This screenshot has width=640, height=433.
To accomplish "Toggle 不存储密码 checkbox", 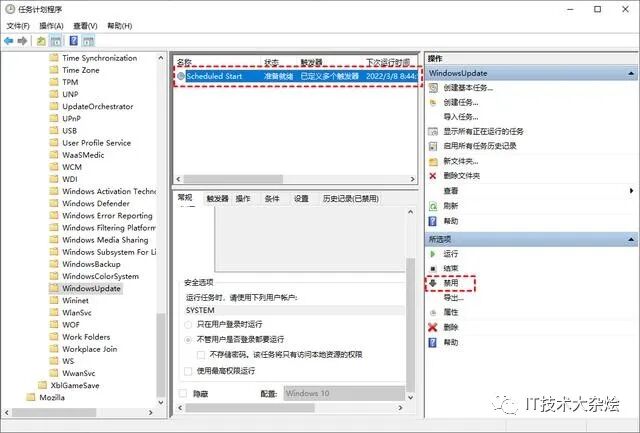I will coord(201,355).
